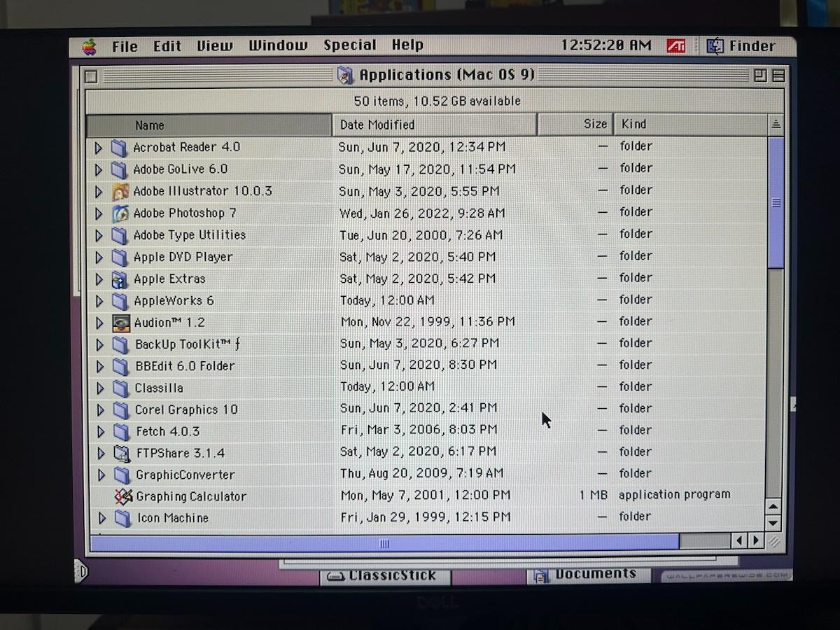Expand the Adobe Photoshop 7 folder
This screenshot has height=630, width=840.
click(99, 213)
